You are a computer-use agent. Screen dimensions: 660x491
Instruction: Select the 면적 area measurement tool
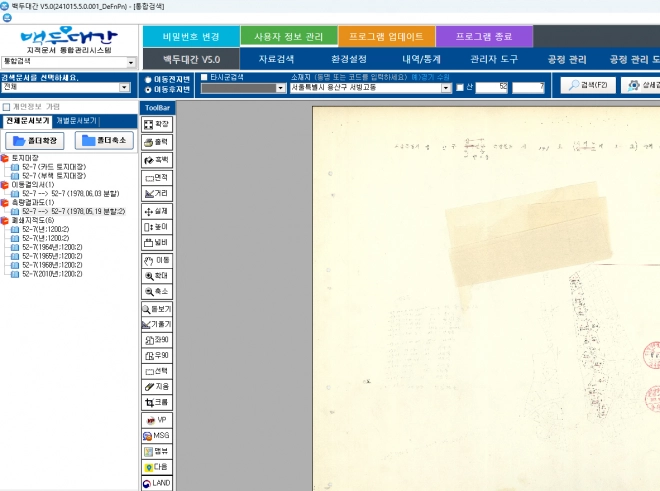point(156,176)
